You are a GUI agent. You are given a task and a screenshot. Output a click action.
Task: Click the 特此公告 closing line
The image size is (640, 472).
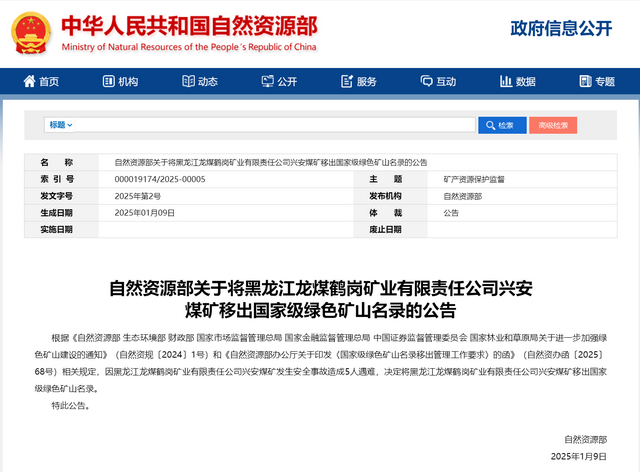click(71, 405)
